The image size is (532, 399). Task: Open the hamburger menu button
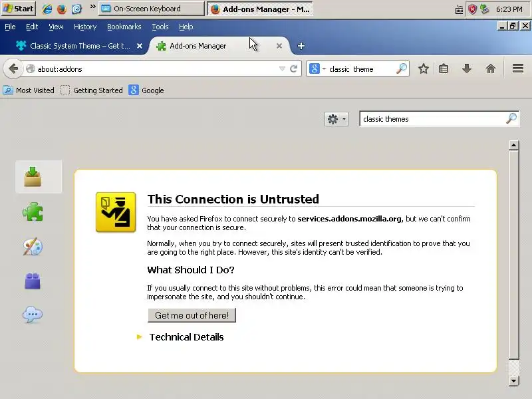(x=518, y=69)
